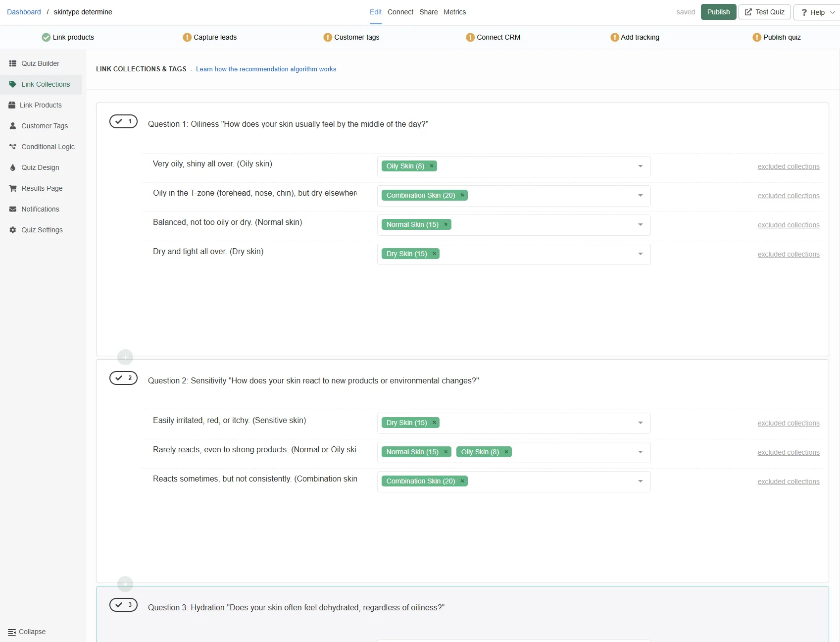840x642 pixels.
Task: Open the Connect CRM step
Action: pos(493,37)
